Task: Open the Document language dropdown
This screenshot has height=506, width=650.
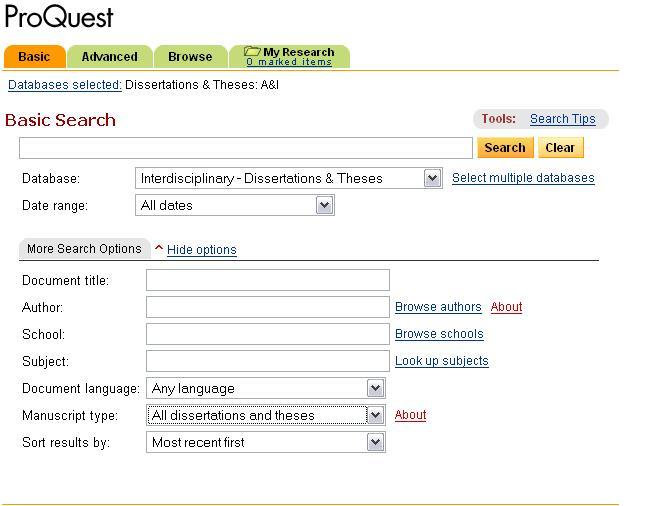Action: (x=266, y=388)
